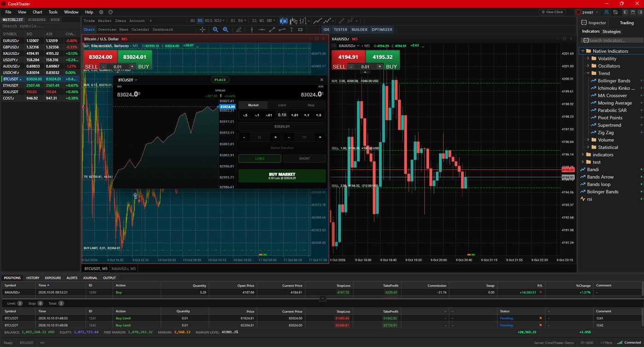Select the vertical line drawing tool
Image resolution: width=644 pixels, height=347 pixels.
252,29
